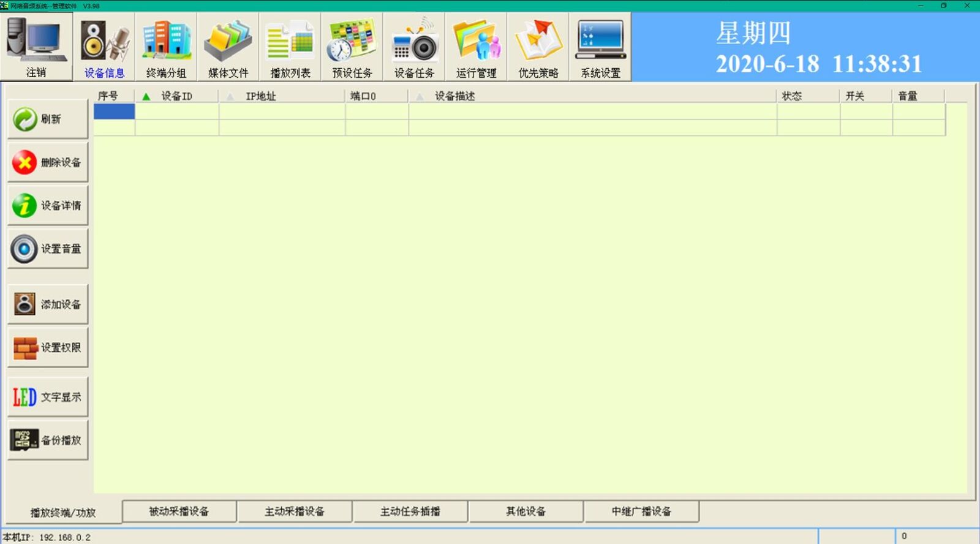This screenshot has width=980, height=544.
Task: Switch to 中继广播设备 tab
Action: coord(642,511)
